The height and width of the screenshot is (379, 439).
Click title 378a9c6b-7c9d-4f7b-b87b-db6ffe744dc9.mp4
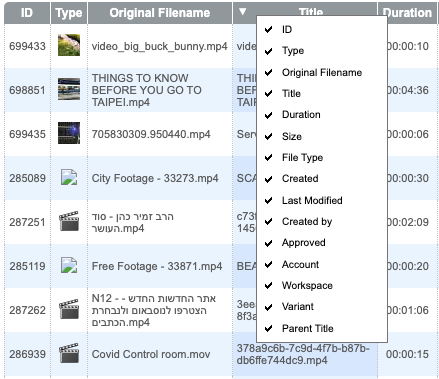coord(303,354)
